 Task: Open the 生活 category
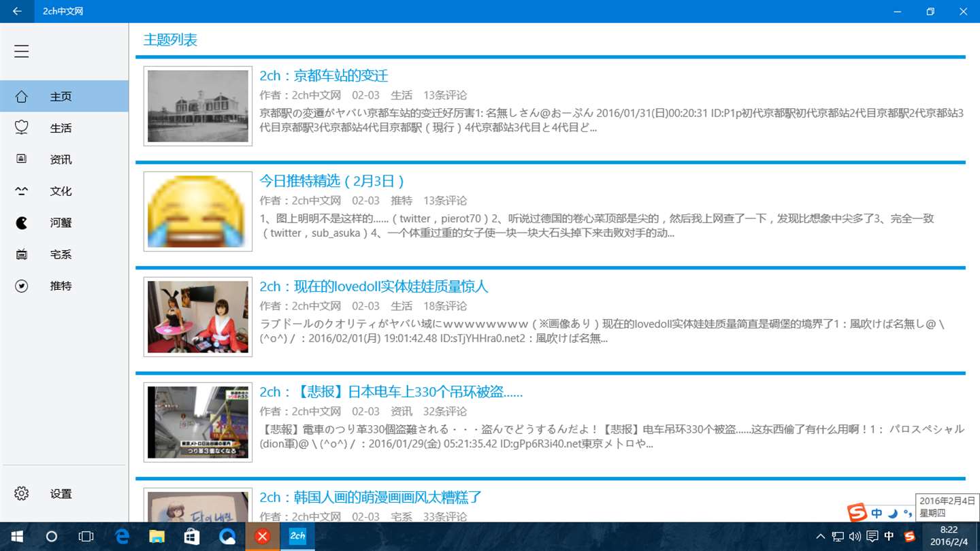coord(64,128)
